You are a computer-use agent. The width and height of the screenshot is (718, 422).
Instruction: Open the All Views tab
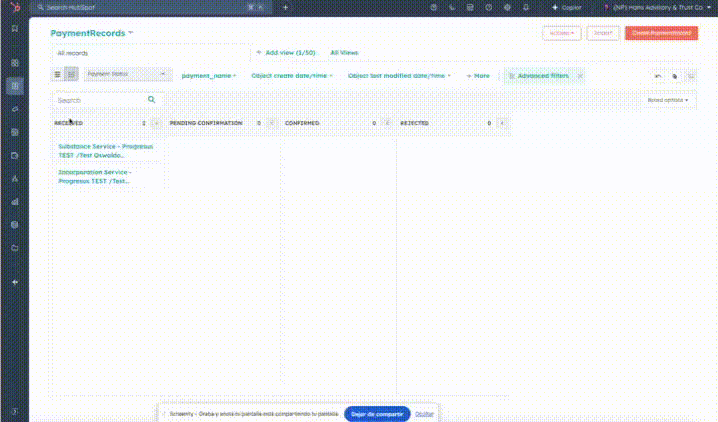(x=344, y=52)
